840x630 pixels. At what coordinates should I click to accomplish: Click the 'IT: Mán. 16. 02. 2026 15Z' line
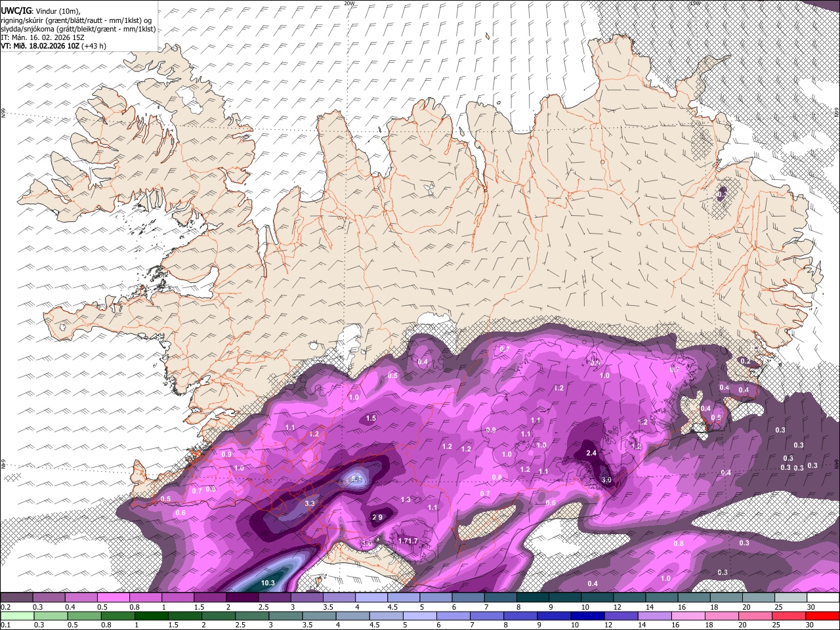point(43,37)
